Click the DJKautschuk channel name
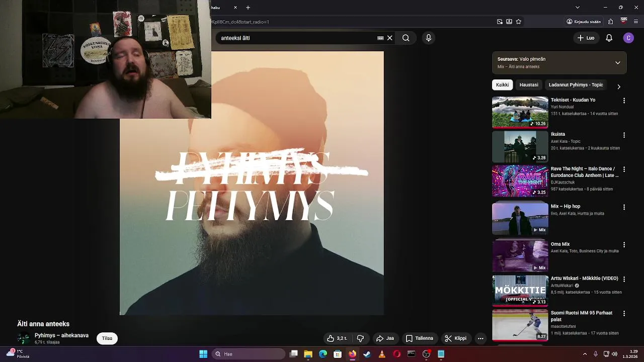The height and width of the screenshot is (362, 644). [x=562, y=182]
